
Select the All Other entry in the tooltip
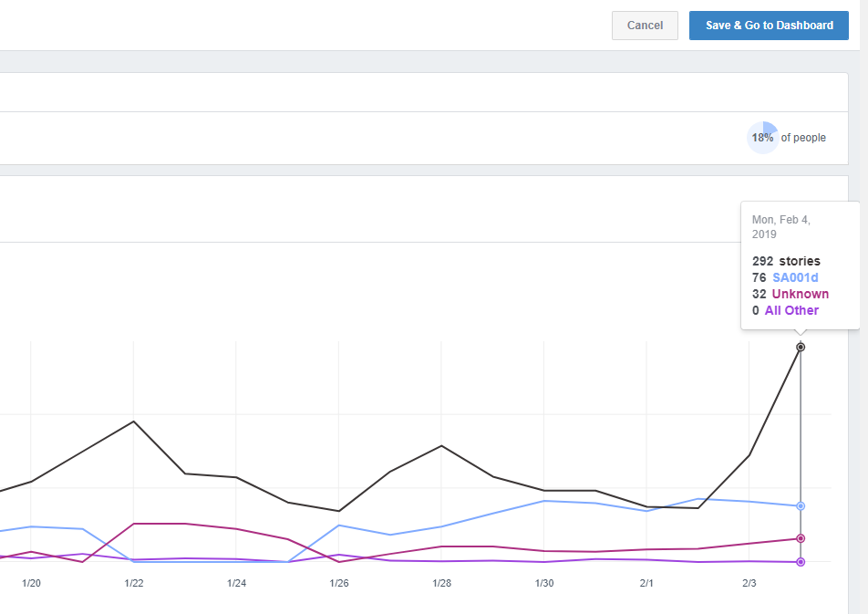pyautogui.click(x=791, y=310)
